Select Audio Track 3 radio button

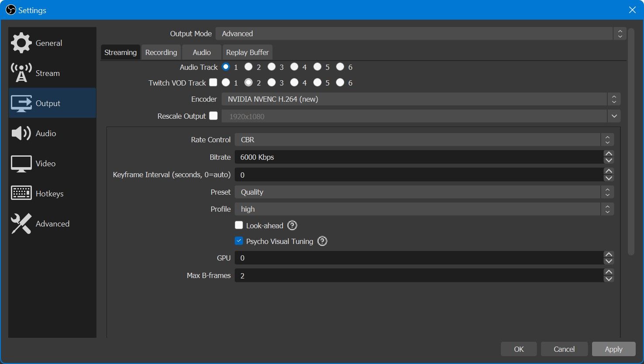[x=271, y=67]
